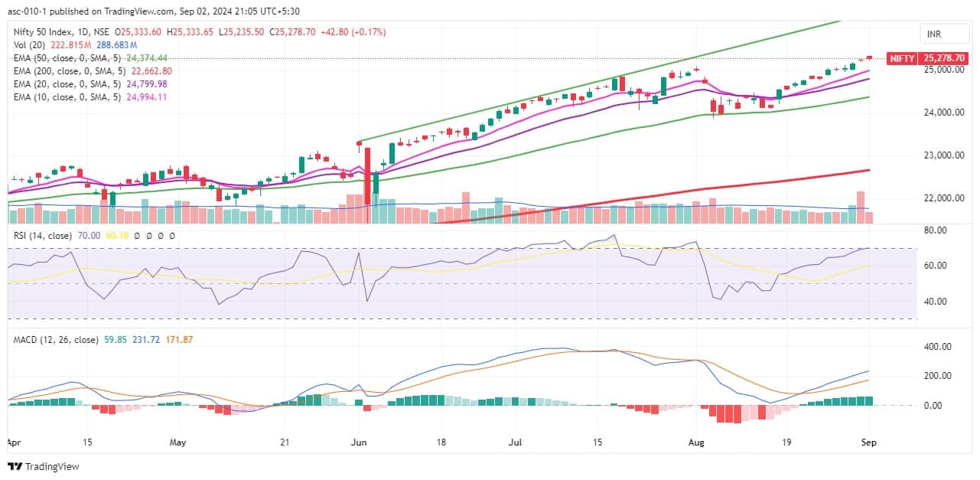Click the MACD (12, 26, close) legend
The image size is (980, 480).
tap(55, 340)
